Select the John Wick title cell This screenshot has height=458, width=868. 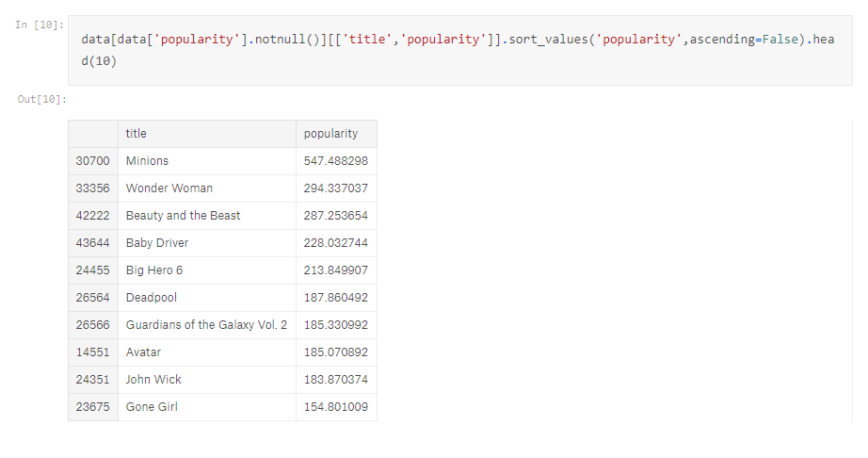[x=207, y=380]
